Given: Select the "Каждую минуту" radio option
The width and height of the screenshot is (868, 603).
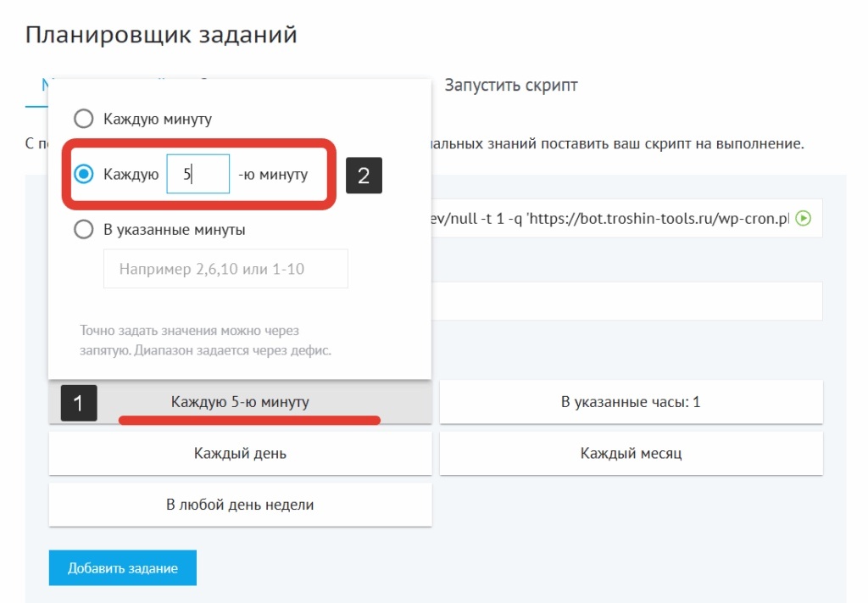Looking at the screenshot, I should 84,119.
